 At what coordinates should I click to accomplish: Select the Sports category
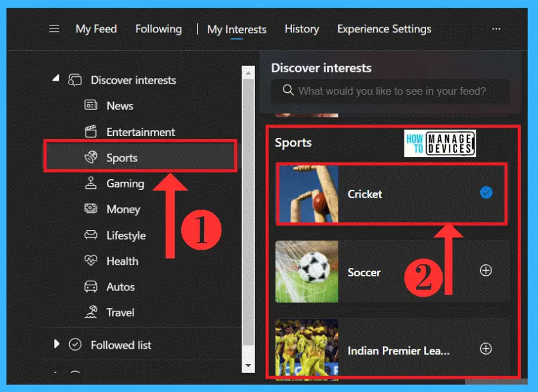(x=141, y=156)
